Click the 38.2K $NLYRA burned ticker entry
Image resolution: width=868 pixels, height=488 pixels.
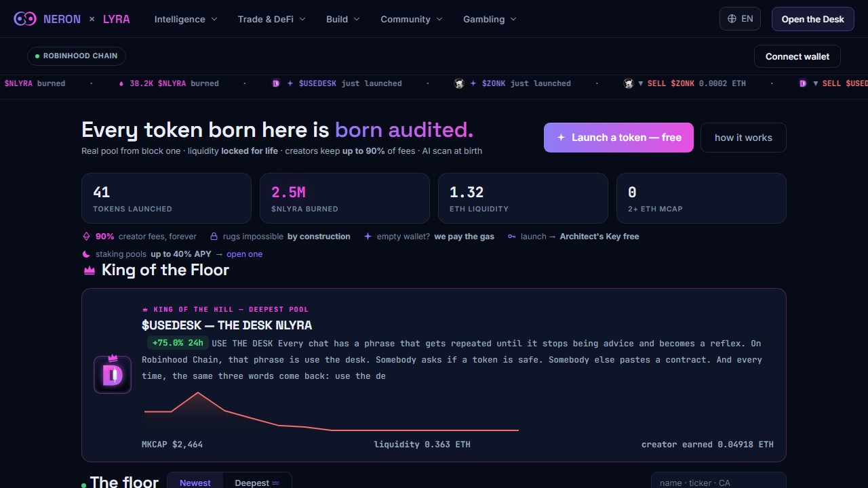(169, 83)
